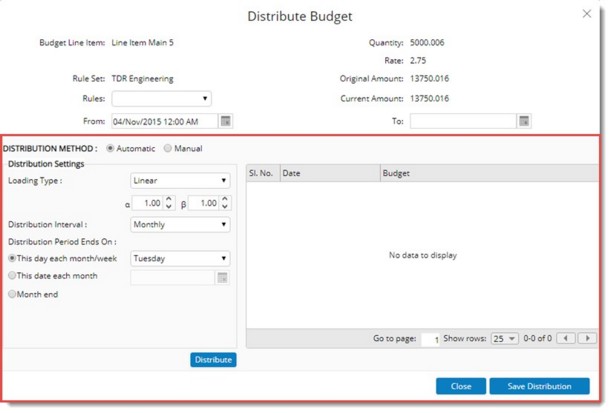Choose the Month end option
The image size is (611, 413).
point(12,294)
